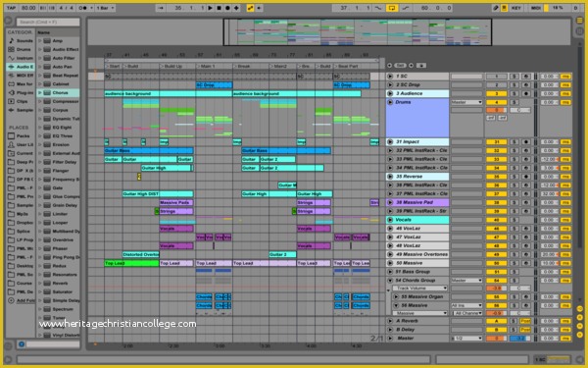Unfold the 55 Massive Organ track
The height and width of the screenshot is (368, 588).
(x=396, y=296)
